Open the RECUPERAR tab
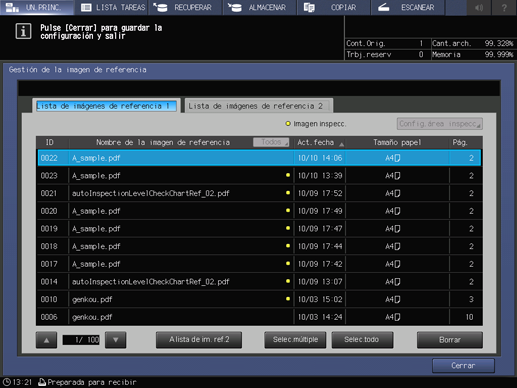The width and height of the screenshot is (517, 388). [185, 7]
